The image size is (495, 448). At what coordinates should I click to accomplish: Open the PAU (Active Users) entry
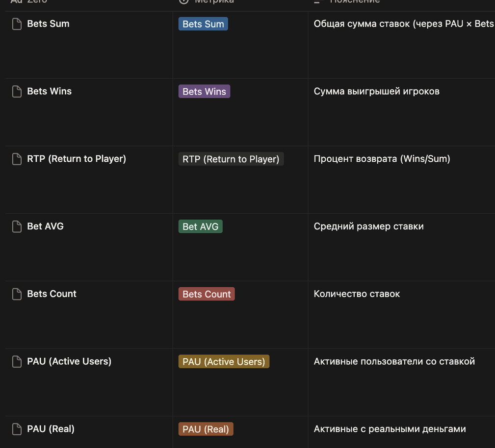click(x=69, y=361)
